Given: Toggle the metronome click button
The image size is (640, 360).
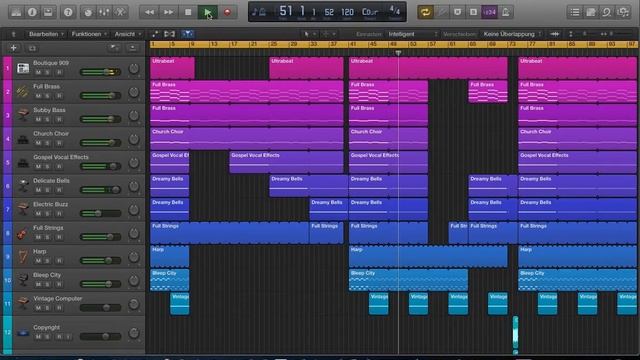Looking at the screenshot, I should (x=505, y=12).
